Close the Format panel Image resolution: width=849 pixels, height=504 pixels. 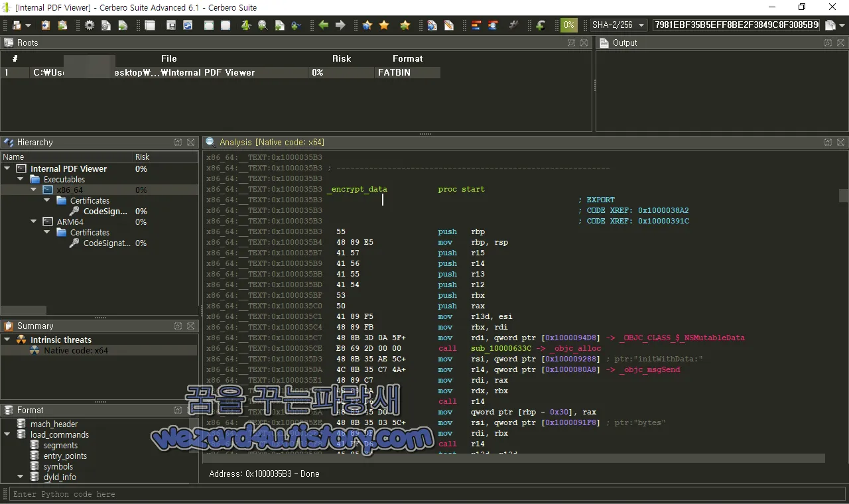(191, 410)
